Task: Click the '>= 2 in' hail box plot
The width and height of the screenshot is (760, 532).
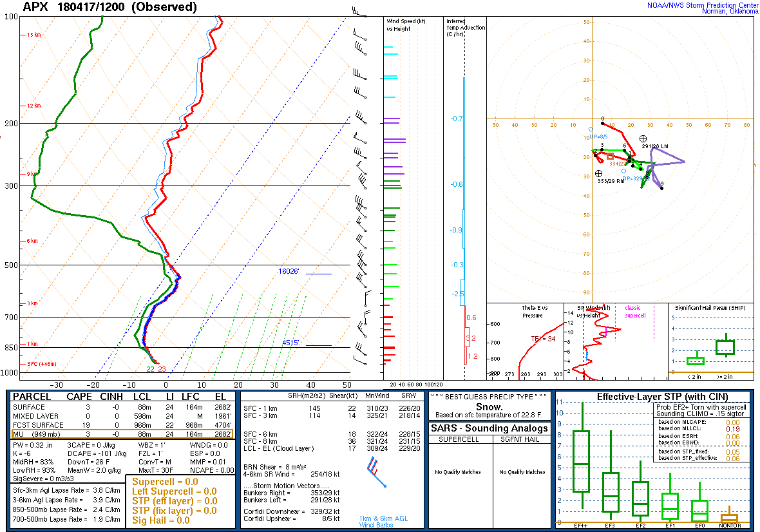Action: (725, 346)
